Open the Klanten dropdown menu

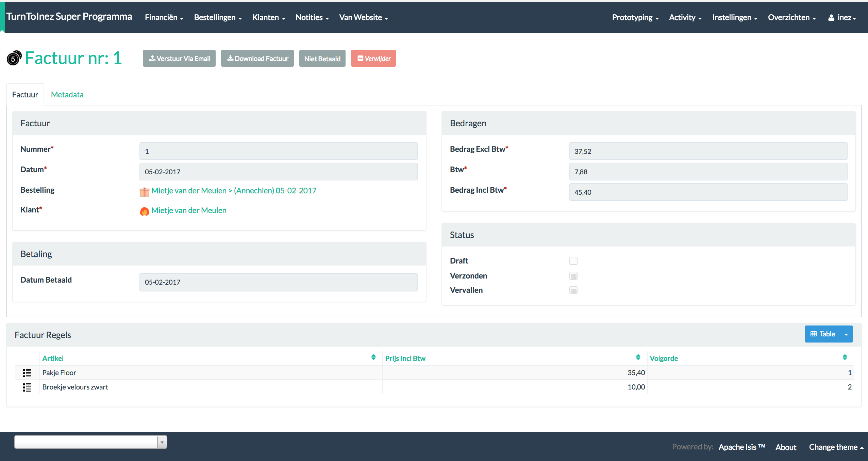pos(269,17)
